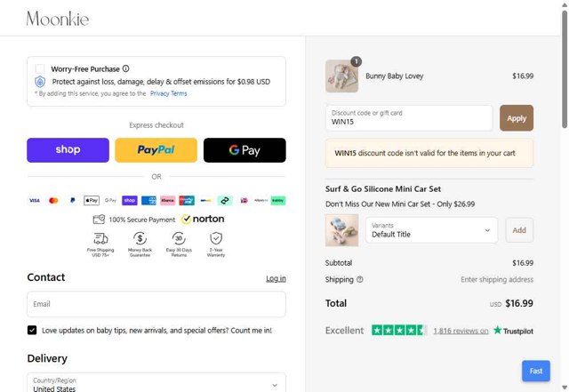Viewport: 569px width, 392px height.
Task: Click the green Afterpay loop icon
Action: [x=225, y=200]
